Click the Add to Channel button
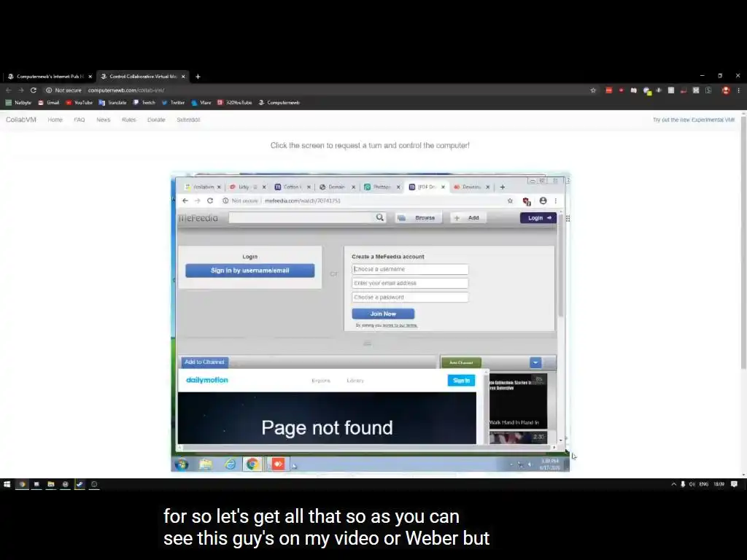747x560 pixels. (204, 362)
